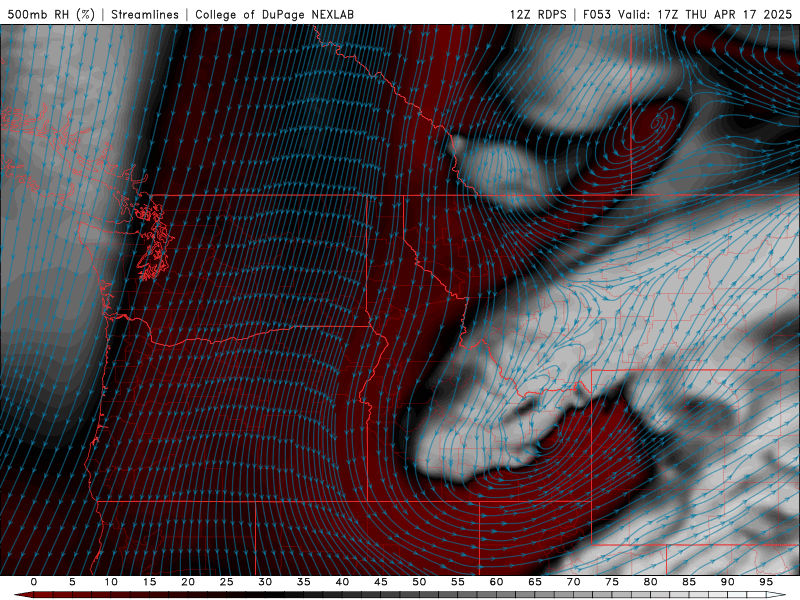Image resolution: width=800 pixels, height=600 pixels.
Task: Click the colorbar value label 30
Action: pos(265,582)
